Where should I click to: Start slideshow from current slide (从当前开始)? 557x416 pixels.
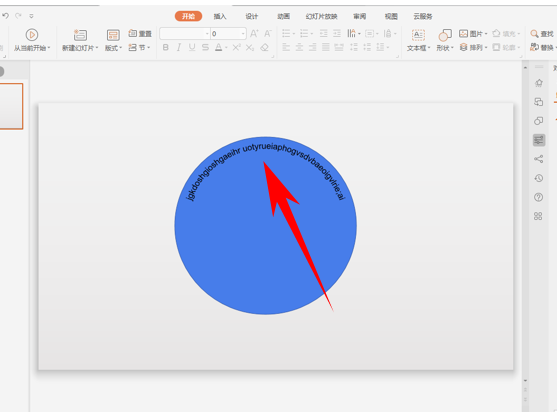(32, 40)
